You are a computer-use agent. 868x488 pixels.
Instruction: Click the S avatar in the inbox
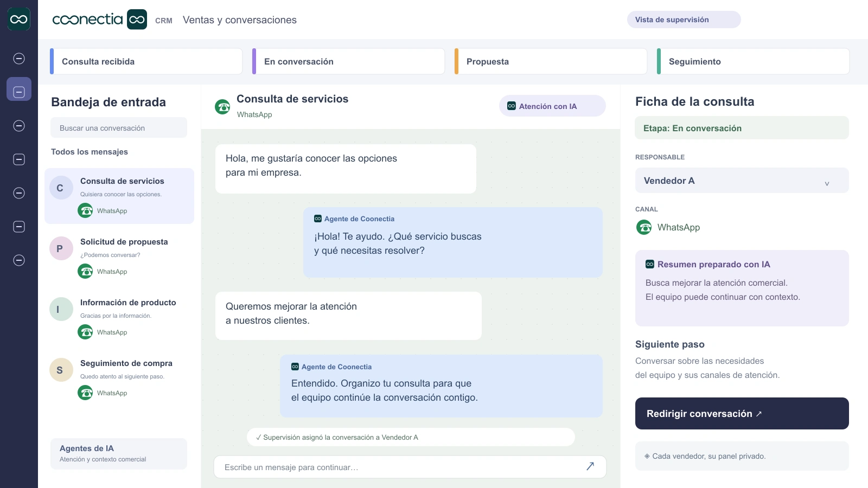point(61,370)
